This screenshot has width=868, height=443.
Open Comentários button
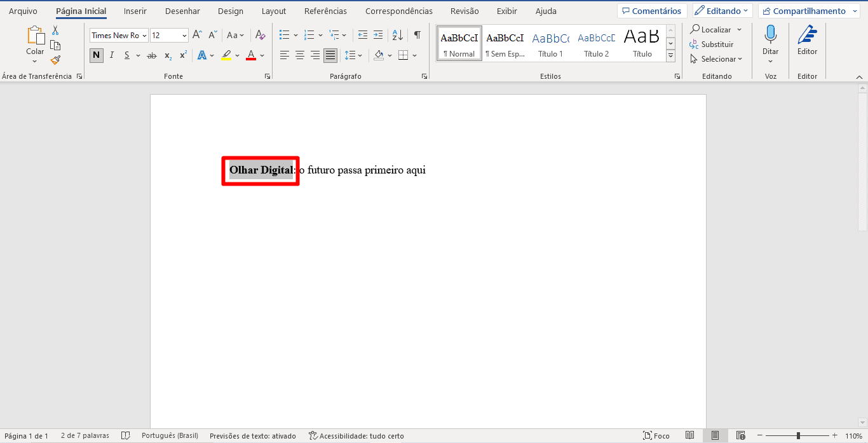tap(652, 11)
